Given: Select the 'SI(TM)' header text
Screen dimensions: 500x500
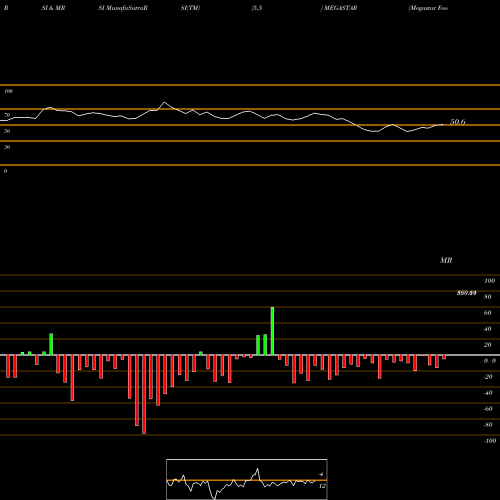Looking at the screenshot, I should [190, 8].
